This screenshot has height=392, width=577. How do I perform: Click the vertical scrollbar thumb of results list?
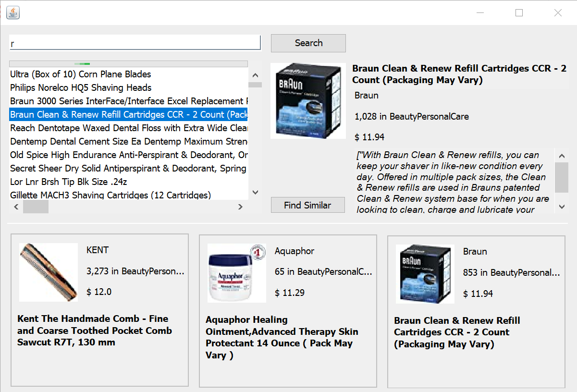(x=255, y=85)
